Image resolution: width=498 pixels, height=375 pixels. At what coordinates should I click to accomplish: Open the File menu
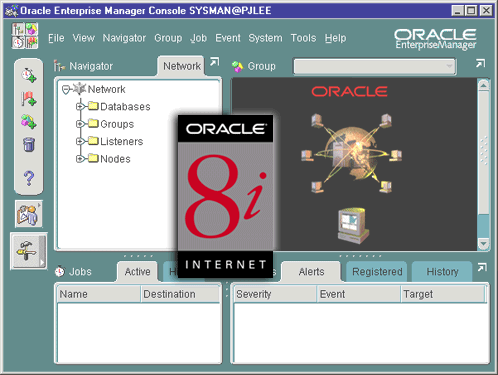click(x=56, y=38)
